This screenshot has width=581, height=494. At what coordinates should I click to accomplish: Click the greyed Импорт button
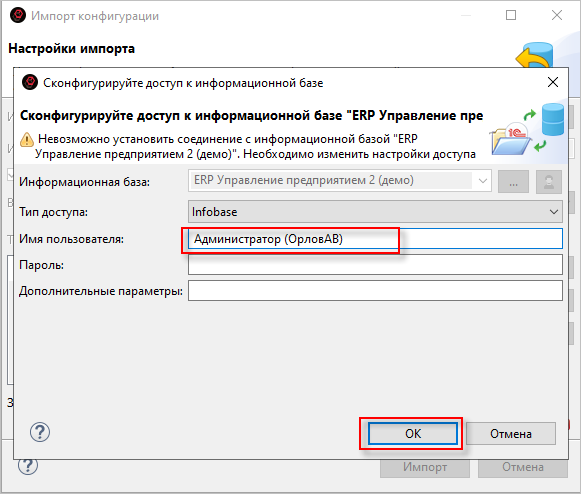[x=425, y=467]
